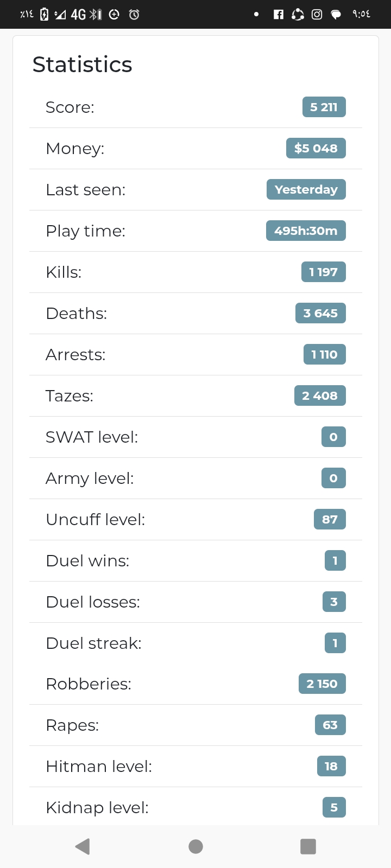Tap the Facebook notification icon in status bar
The width and height of the screenshot is (391, 868).
coord(279,15)
